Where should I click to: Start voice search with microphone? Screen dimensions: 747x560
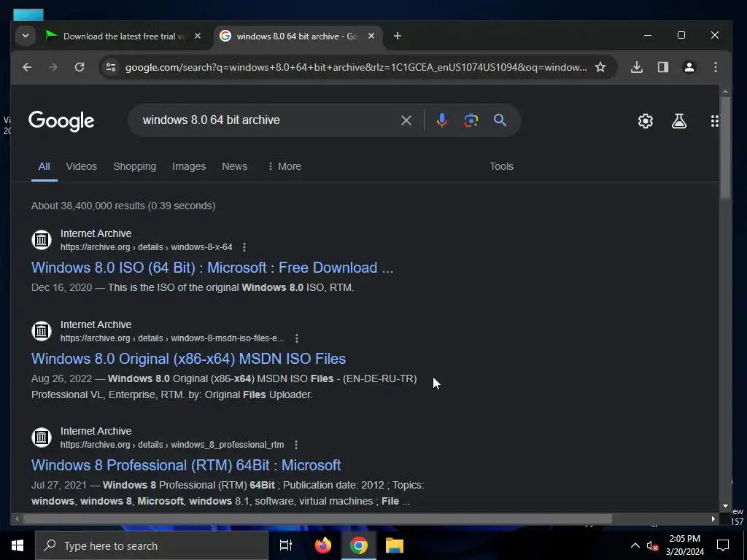(441, 120)
